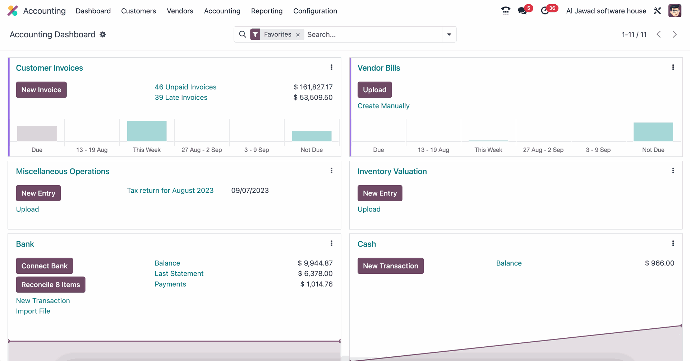Open the activities clock icon
Image resolution: width=690 pixels, height=361 pixels.
point(545,11)
